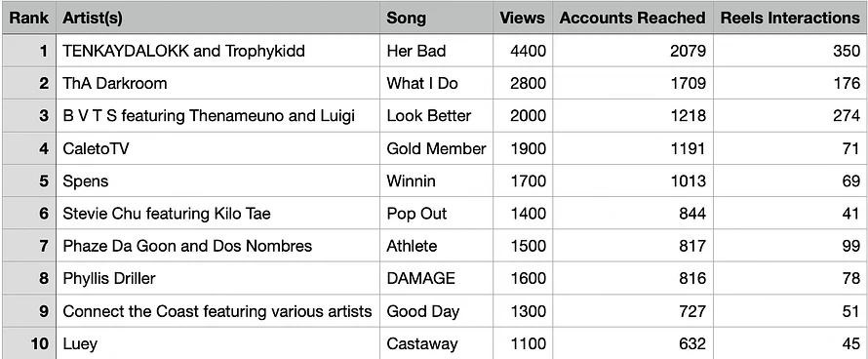This screenshot has height=359, width=868.
Task: Click the 1013 accounts reached cell
Action: pyautogui.click(x=633, y=180)
